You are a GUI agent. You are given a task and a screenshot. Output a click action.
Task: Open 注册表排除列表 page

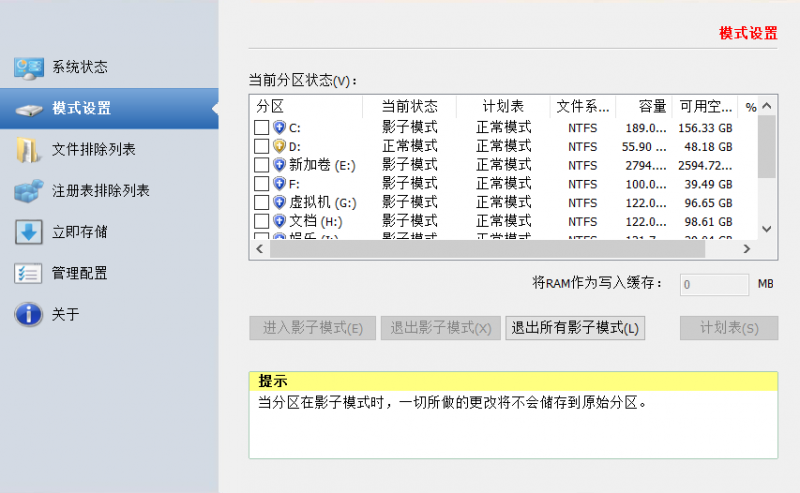pyautogui.click(x=109, y=191)
